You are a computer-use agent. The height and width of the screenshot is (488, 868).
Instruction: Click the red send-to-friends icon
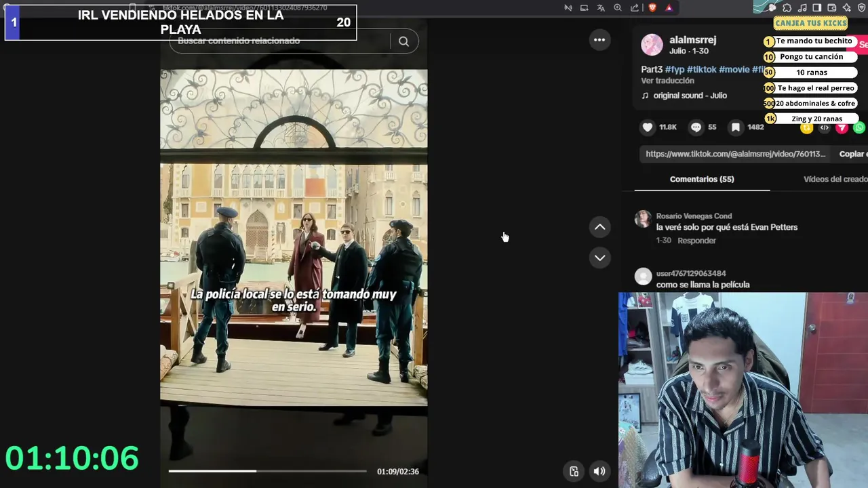[842, 127]
